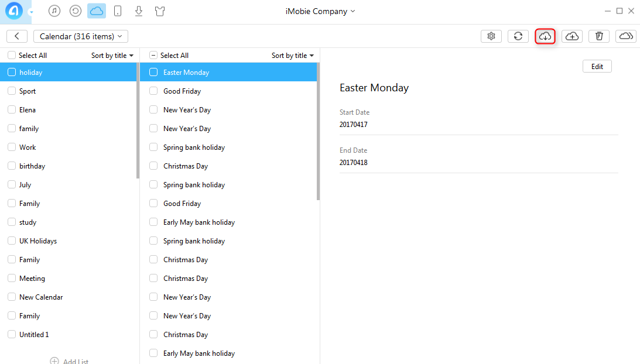Screen dimensions: 640x364
Task: Check the holiday calendar checkbox
Action: tap(12, 72)
